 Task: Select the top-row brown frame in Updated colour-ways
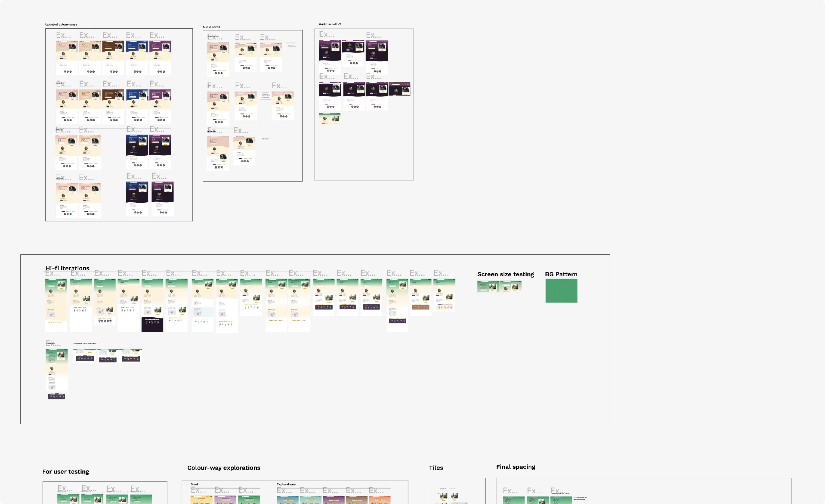tap(113, 58)
